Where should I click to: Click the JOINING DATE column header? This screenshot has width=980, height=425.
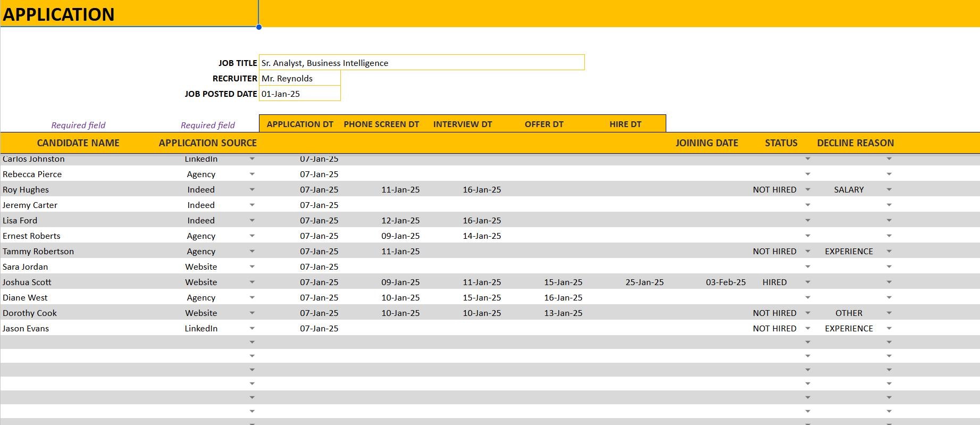(x=707, y=143)
